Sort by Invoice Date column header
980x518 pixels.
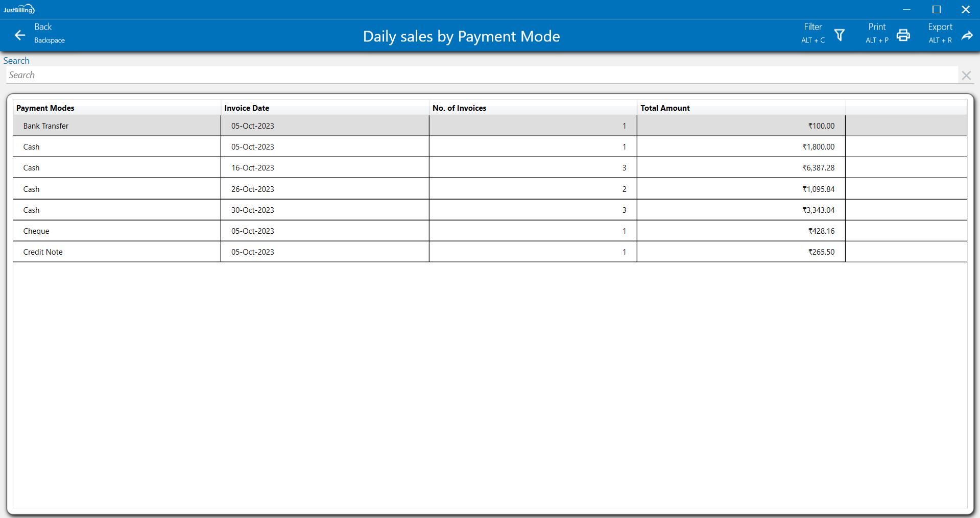coord(247,108)
